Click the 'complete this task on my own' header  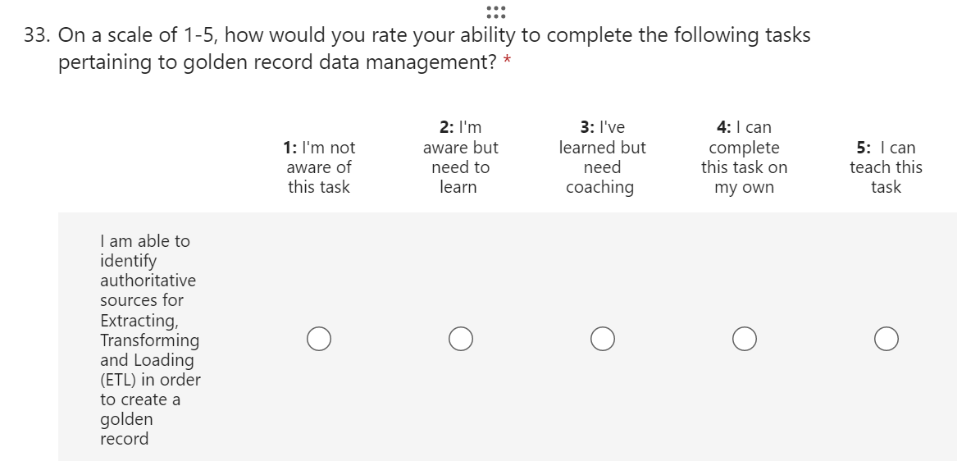(744, 157)
